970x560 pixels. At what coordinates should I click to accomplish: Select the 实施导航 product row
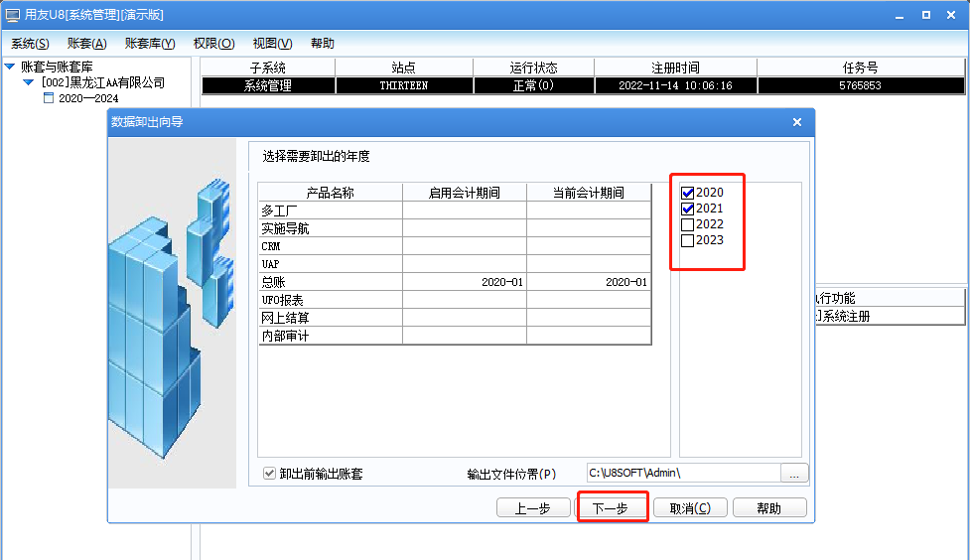(x=455, y=229)
